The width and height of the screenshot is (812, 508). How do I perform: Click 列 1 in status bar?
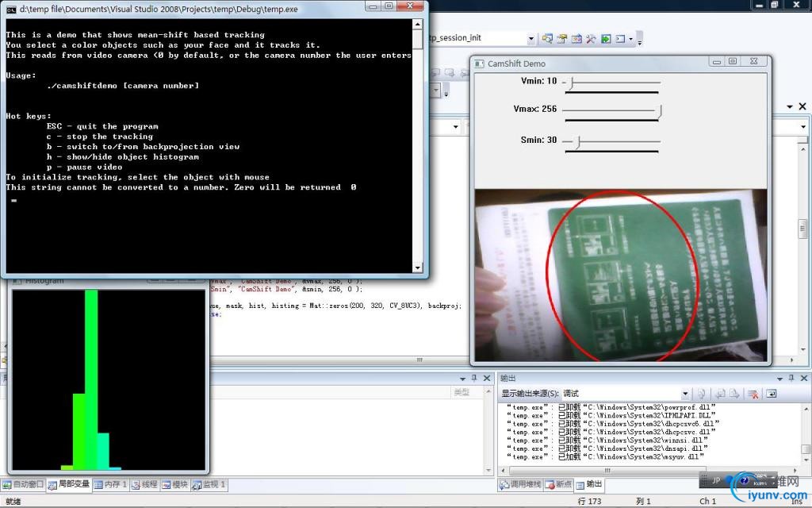(643, 502)
